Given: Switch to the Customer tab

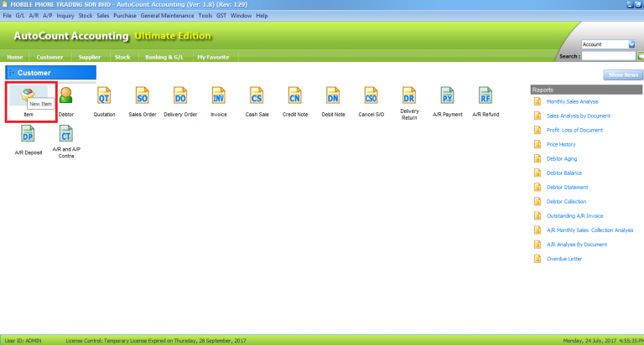Looking at the screenshot, I should point(49,57).
